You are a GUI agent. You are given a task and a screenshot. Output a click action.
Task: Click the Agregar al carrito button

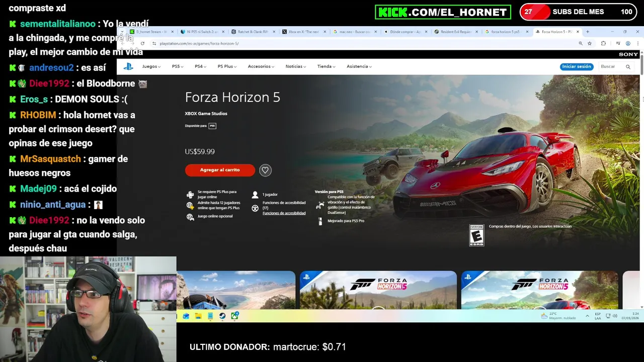(x=220, y=170)
